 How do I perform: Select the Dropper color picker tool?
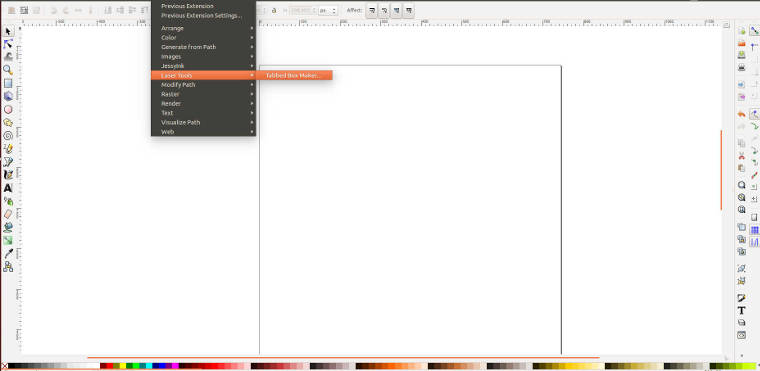point(8,253)
